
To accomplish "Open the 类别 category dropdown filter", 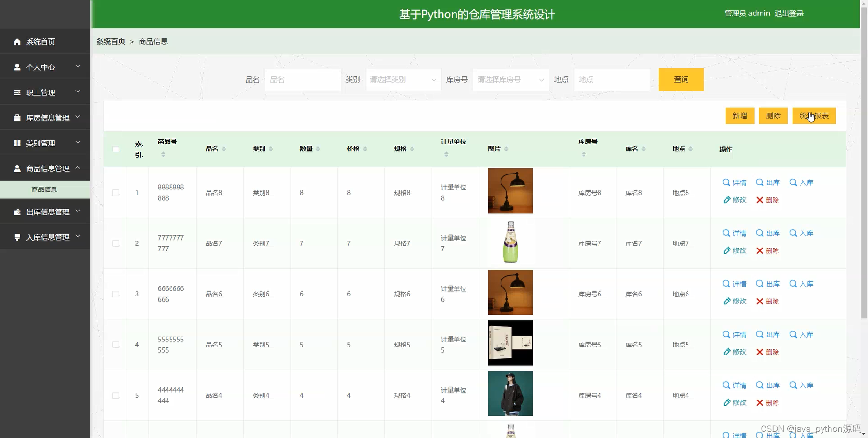I will point(403,80).
